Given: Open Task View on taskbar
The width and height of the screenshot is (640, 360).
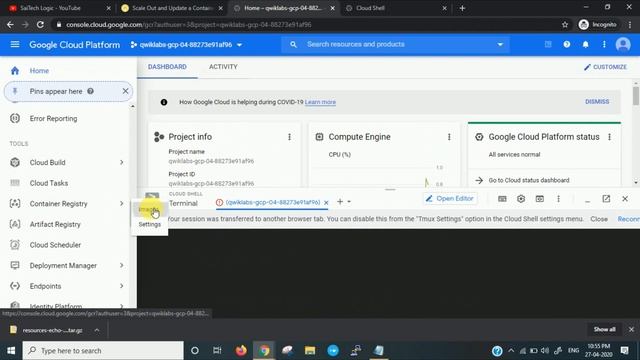Looking at the screenshot, I should (217, 351).
